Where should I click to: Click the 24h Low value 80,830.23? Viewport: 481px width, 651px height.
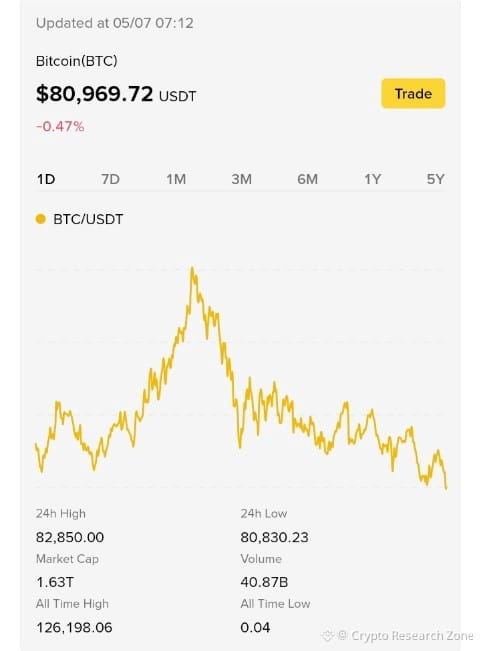(x=274, y=537)
